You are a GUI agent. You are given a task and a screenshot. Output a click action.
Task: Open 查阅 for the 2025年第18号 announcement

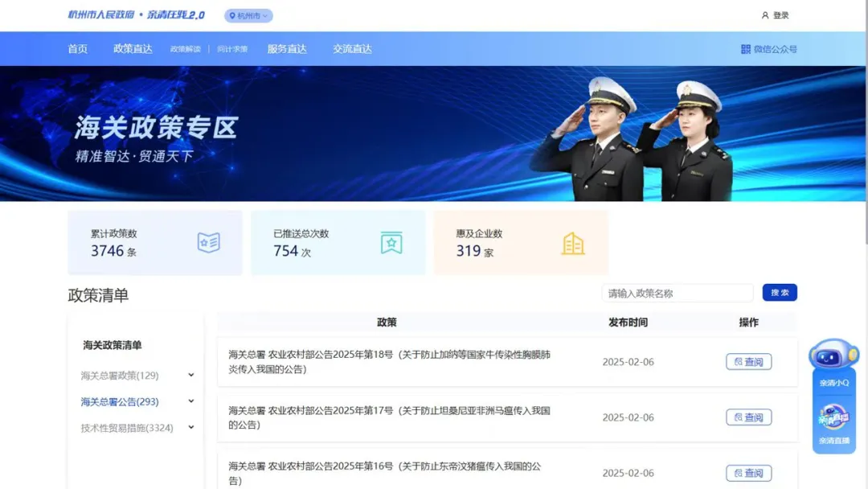[x=748, y=361]
